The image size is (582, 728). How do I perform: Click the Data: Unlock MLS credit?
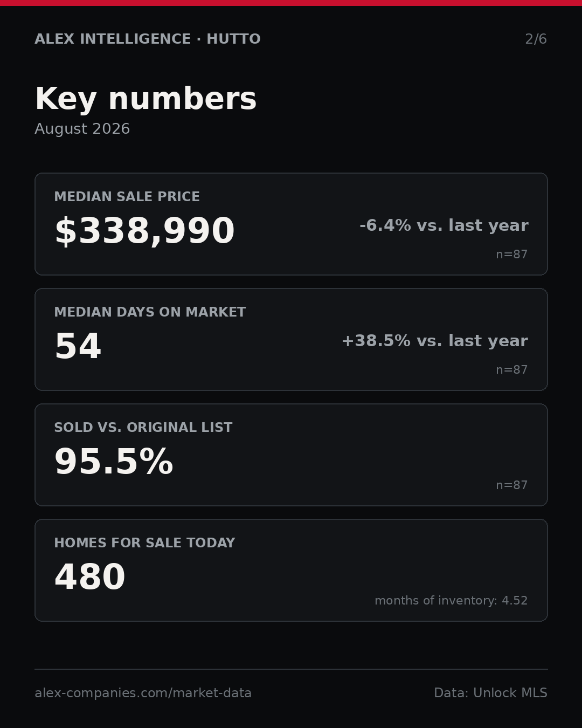(x=490, y=693)
